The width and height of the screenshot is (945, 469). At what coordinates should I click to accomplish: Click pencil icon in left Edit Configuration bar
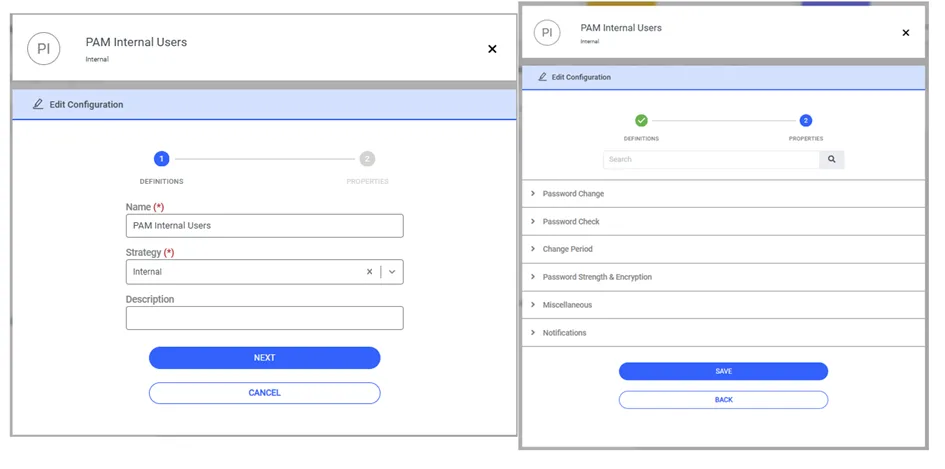38,104
